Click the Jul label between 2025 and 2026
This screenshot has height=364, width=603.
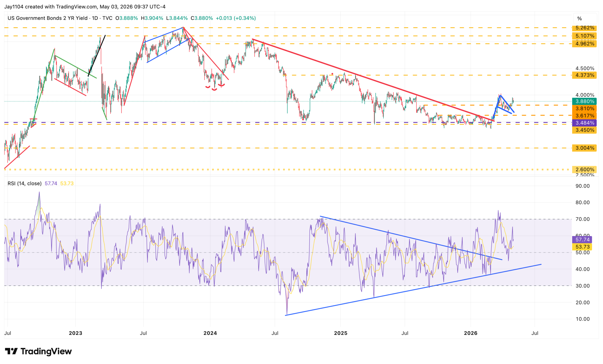click(405, 333)
